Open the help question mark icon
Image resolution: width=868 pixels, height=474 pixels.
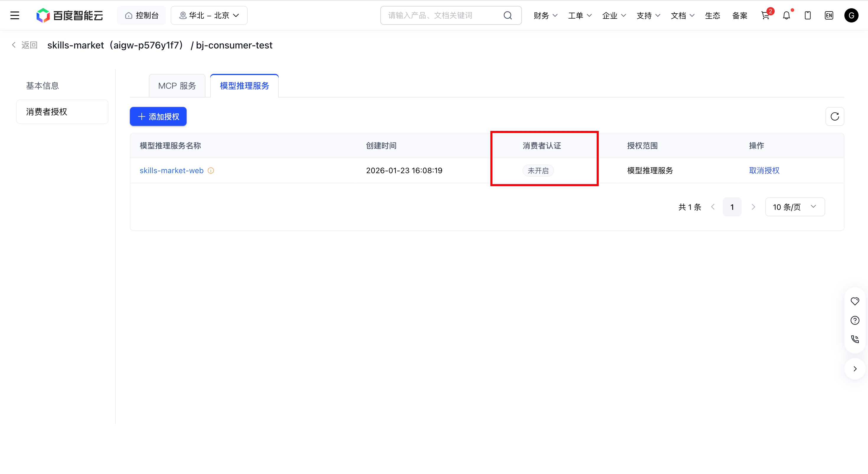tap(855, 320)
